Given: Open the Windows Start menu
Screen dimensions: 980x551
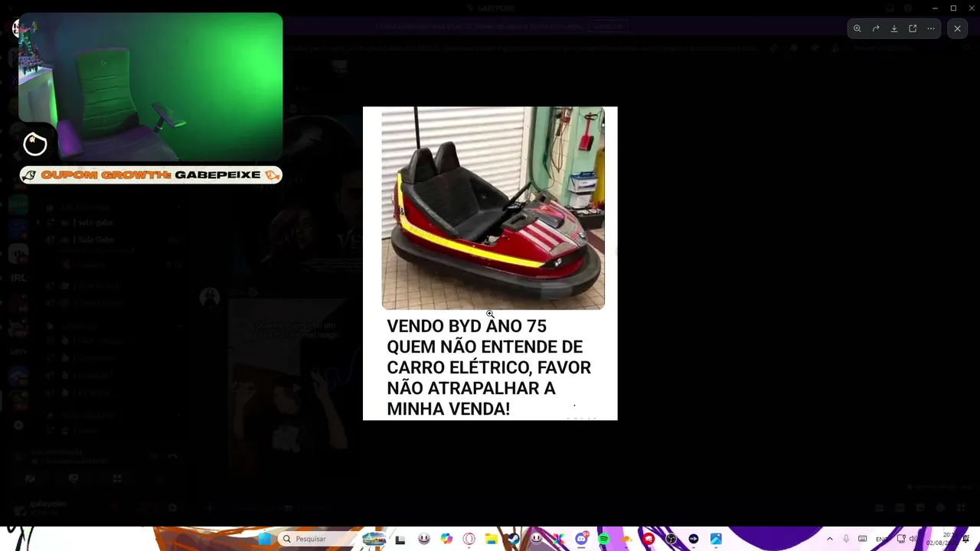Looking at the screenshot, I should pos(264,539).
